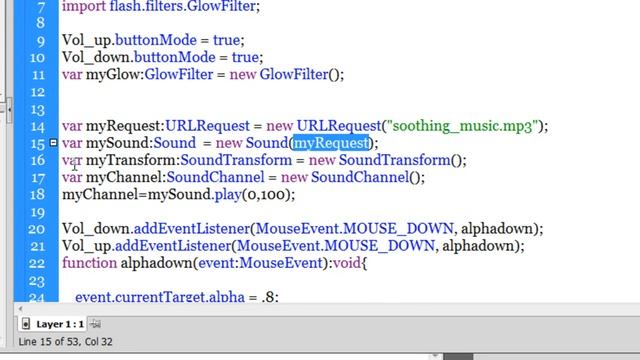Screen dimensions: 640x360
Task: Collapse the side panel using the left arrow handle
Action: tap(9, 109)
